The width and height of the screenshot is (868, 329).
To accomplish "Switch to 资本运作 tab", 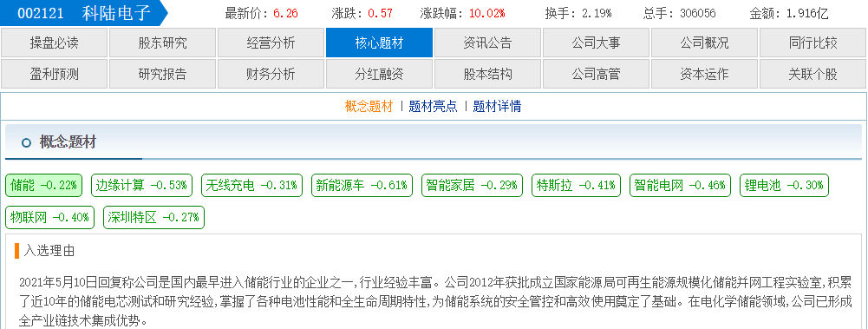I will 704,74.
